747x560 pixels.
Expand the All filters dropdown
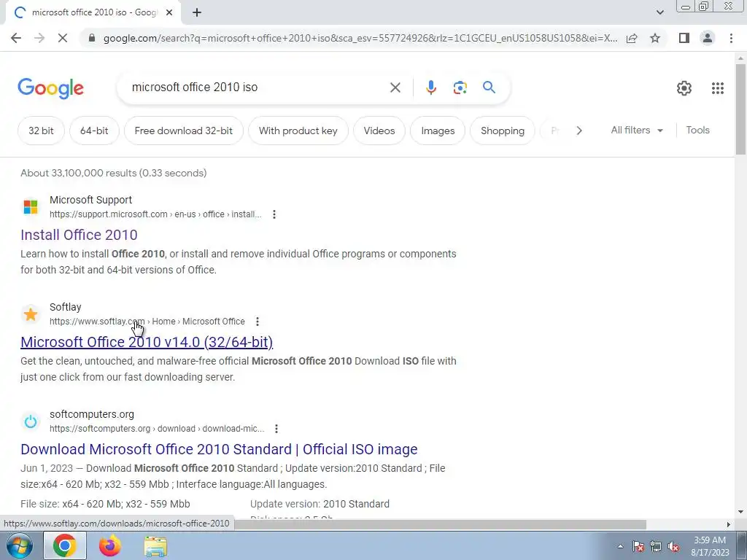click(637, 130)
